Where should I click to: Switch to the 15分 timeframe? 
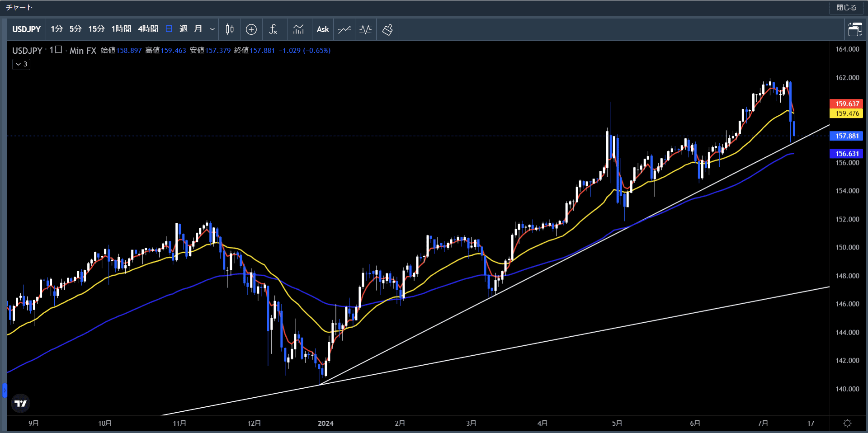[x=96, y=29]
